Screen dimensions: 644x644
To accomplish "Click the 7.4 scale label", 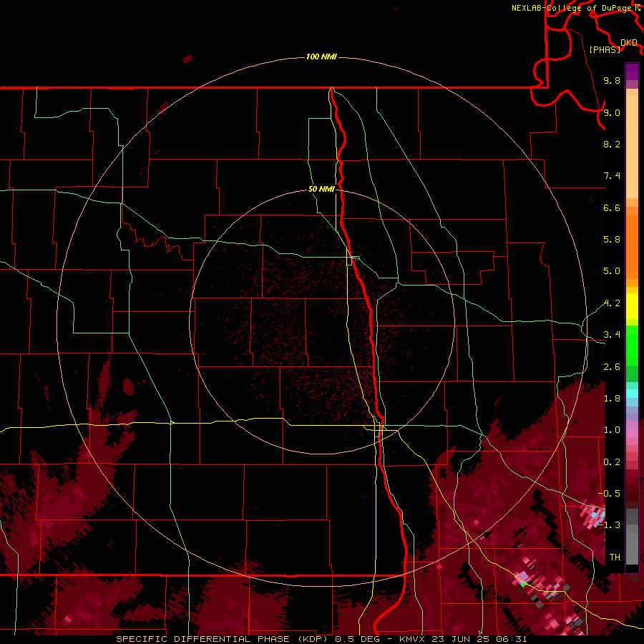I will point(612,176).
